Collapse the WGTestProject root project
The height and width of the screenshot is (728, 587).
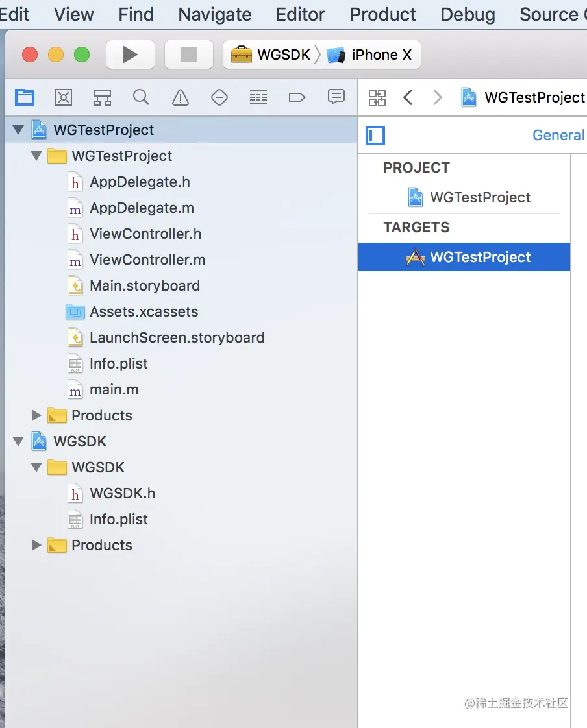[x=18, y=130]
